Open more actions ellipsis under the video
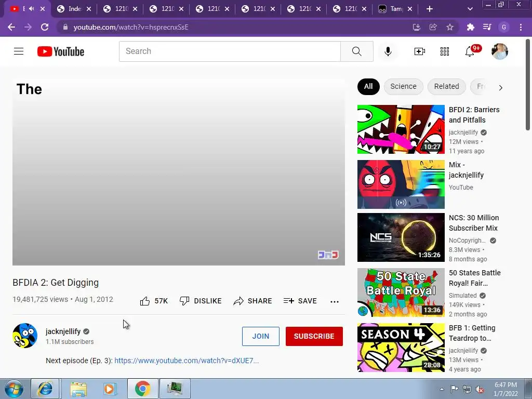Image resolution: width=532 pixels, height=399 pixels. pyautogui.click(x=335, y=301)
